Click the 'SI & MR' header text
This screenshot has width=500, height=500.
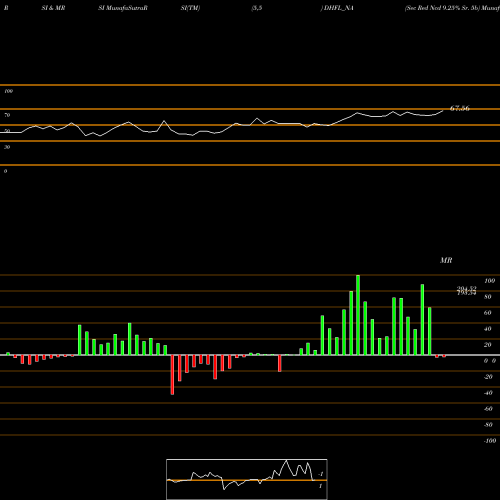pyautogui.click(x=53, y=8)
